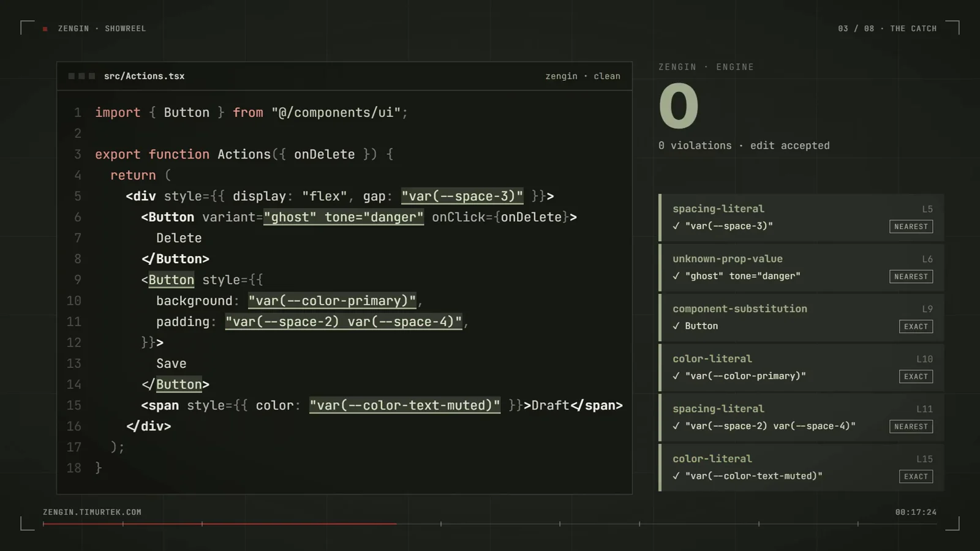Click the NEAREST badge on the L11 card
Screen dimensions: 980x551
pos(911,427)
